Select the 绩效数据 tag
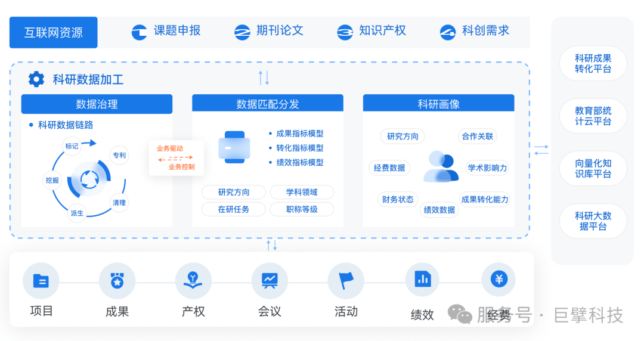This screenshot has height=341, width=644. tap(439, 210)
